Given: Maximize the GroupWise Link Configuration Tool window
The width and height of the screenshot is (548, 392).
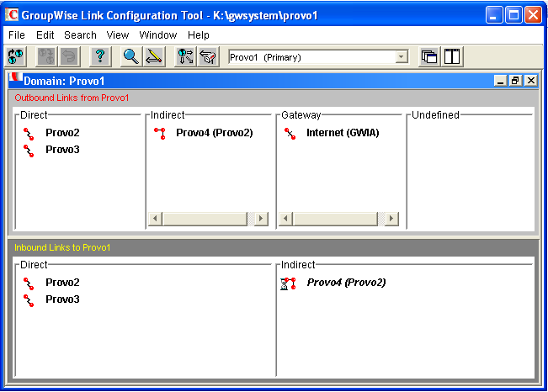Looking at the screenshot, I should (513, 15).
